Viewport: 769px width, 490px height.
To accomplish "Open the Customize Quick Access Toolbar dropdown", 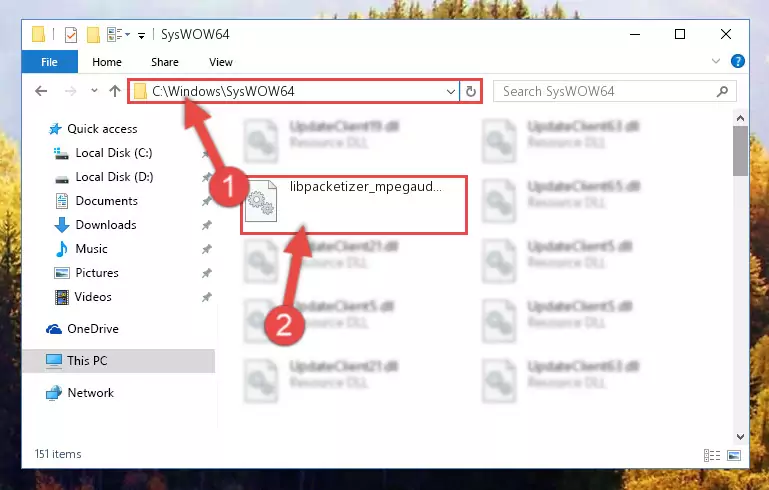I will point(141,35).
